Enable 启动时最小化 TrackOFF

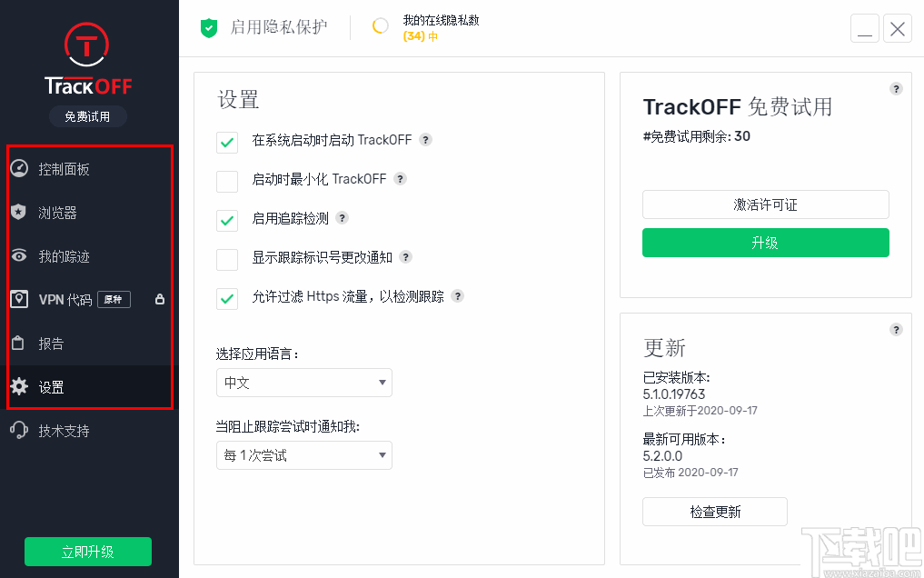pyautogui.click(x=227, y=181)
